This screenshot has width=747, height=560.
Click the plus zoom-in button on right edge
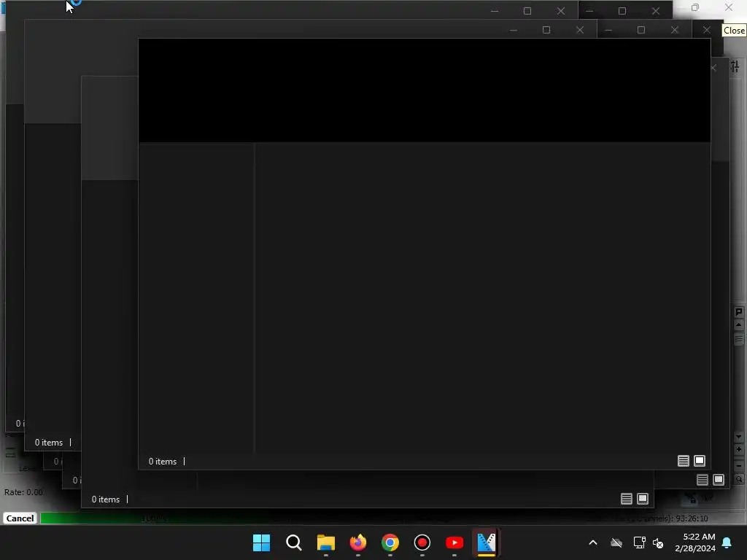click(x=739, y=449)
